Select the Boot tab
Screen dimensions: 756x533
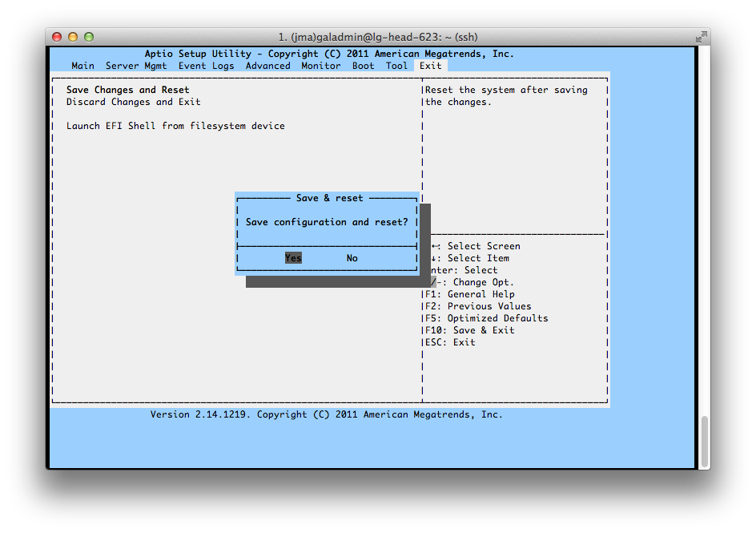(x=363, y=66)
